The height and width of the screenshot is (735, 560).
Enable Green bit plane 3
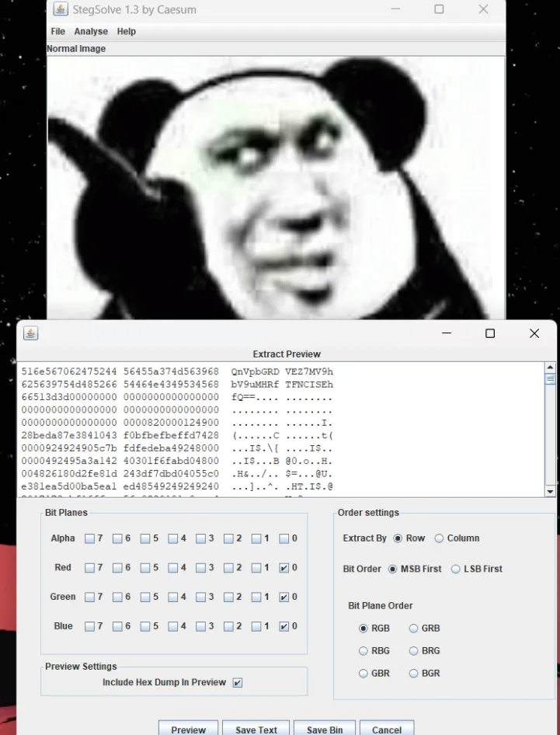pos(200,597)
